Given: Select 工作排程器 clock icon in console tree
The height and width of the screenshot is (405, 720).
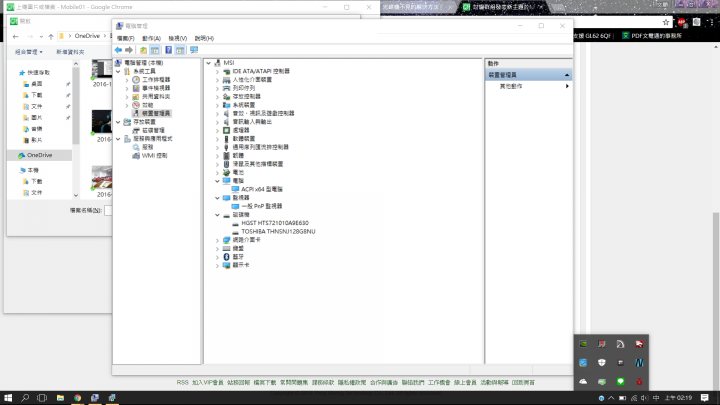Looking at the screenshot, I should (136, 80).
